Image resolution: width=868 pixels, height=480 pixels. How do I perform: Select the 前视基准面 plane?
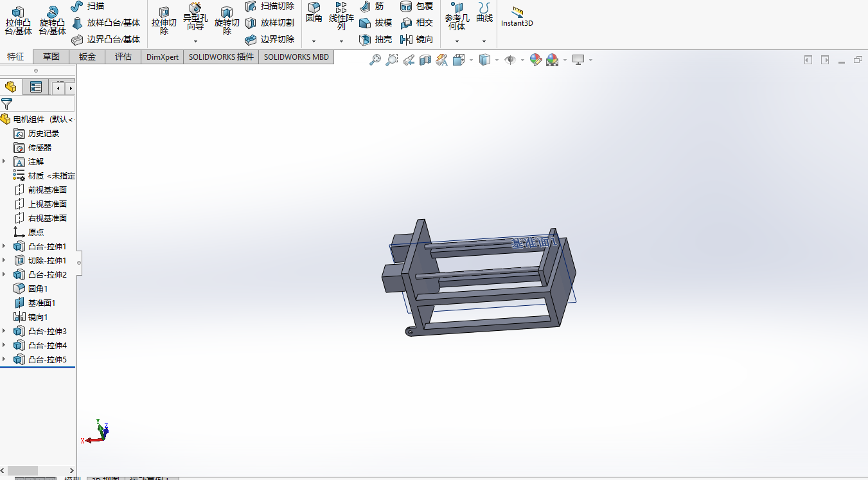(40, 190)
